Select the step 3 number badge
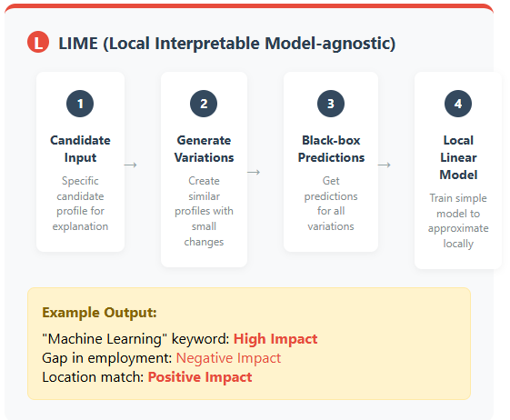510x420 pixels. pos(331,104)
